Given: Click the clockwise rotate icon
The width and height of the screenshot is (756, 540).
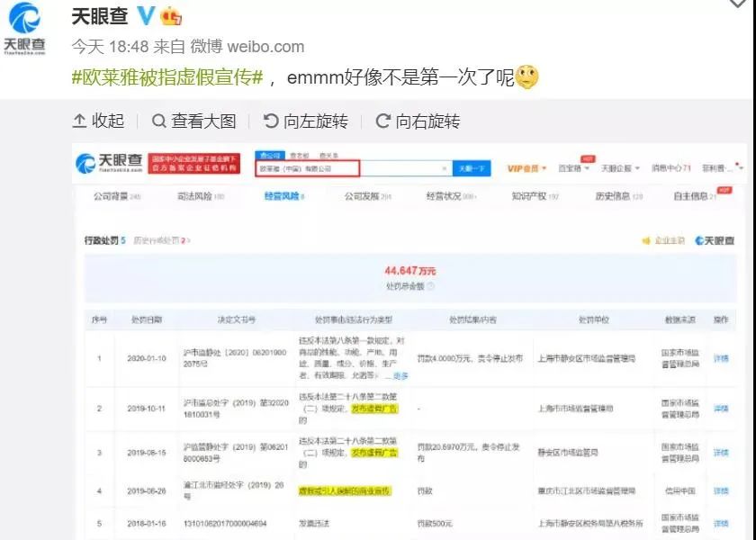Looking at the screenshot, I should pos(382,121).
